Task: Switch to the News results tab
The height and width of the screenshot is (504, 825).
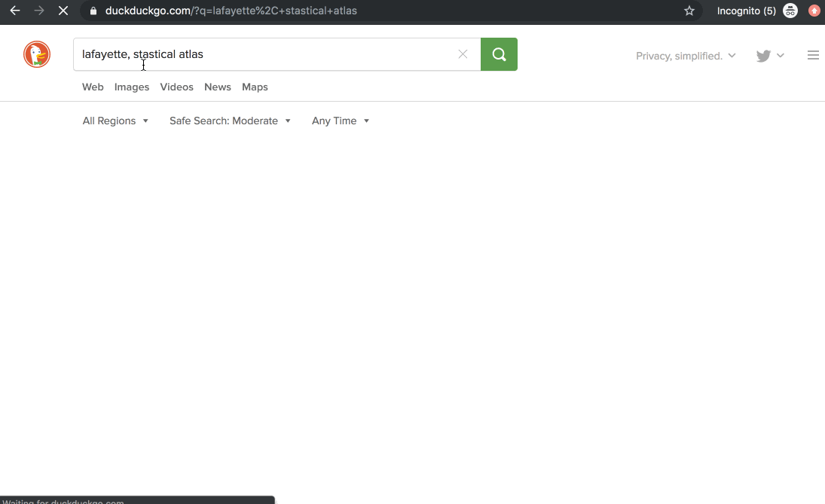Action: click(x=217, y=87)
